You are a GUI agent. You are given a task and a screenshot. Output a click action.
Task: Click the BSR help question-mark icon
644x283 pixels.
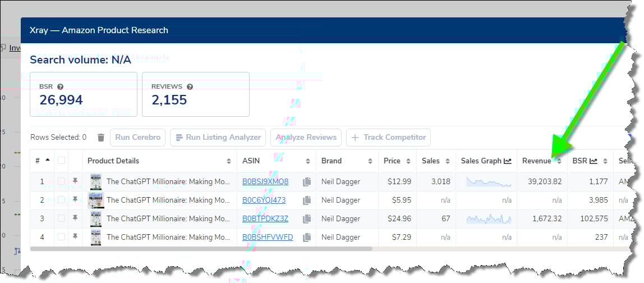click(x=61, y=87)
